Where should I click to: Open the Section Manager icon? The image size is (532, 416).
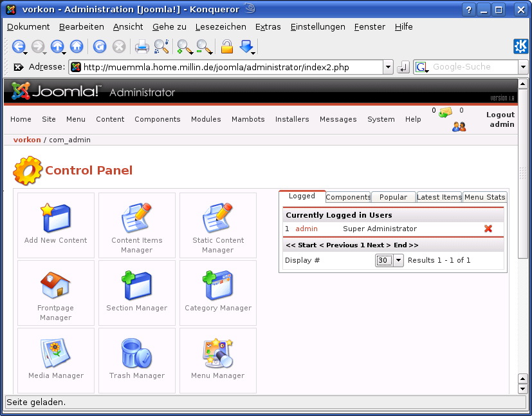(x=137, y=285)
